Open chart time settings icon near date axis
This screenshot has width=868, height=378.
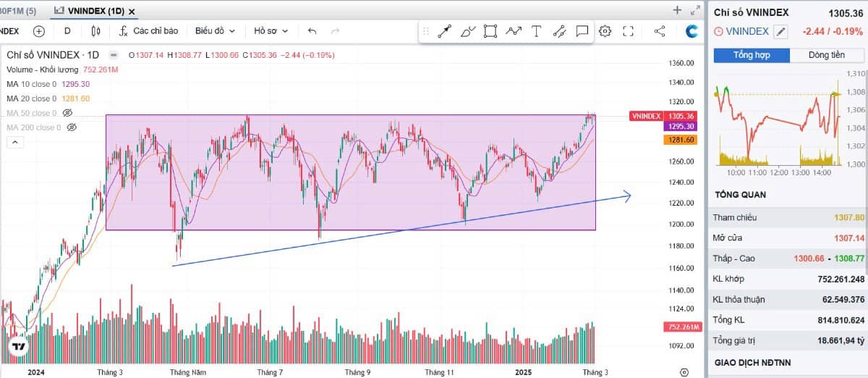(684, 371)
